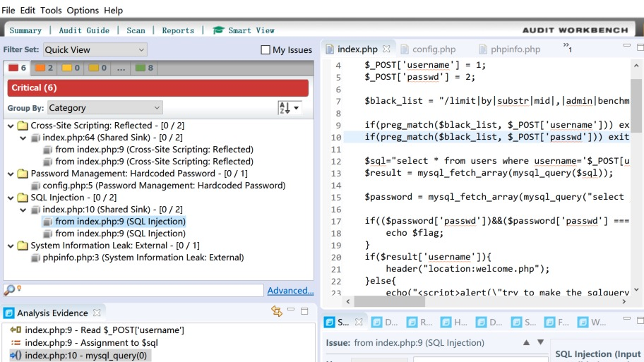Click the red Critical (6) header bar
644x362 pixels.
coord(157,88)
